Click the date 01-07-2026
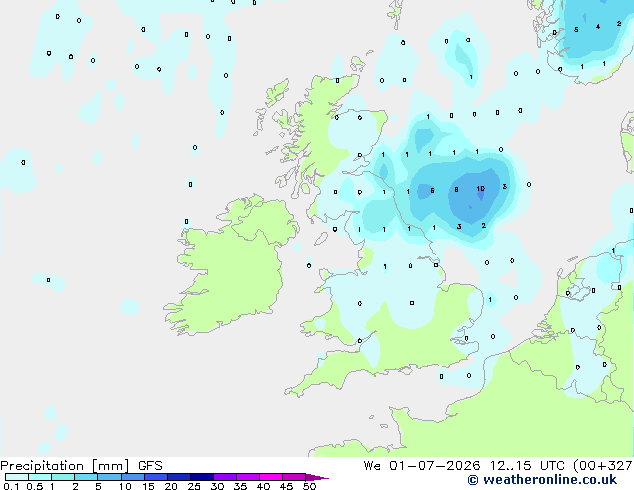 [435, 466]
